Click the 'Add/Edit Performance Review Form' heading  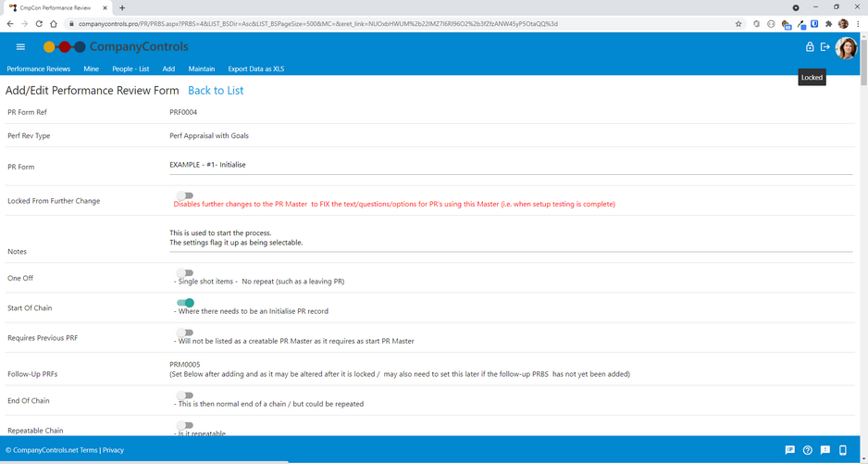pos(92,91)
